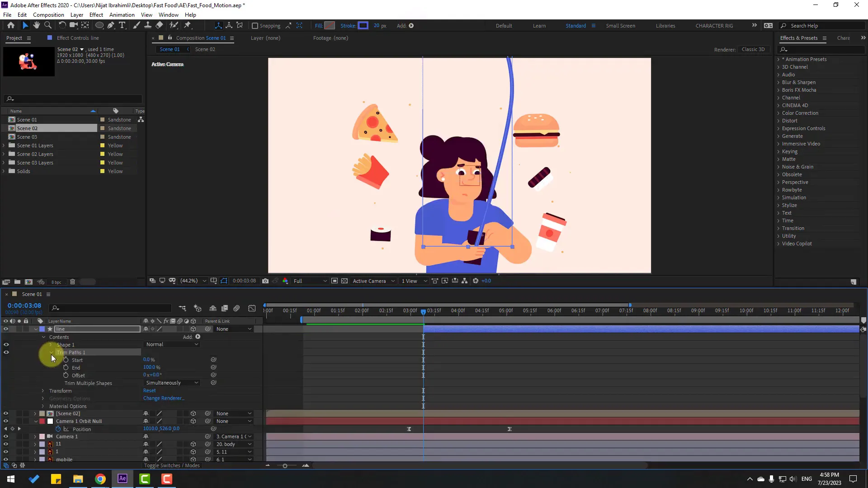This screenshot has width=868, height=488.
Task: Click Reset next to Transform
Action: pyautogui.click(x=149, y=390)
